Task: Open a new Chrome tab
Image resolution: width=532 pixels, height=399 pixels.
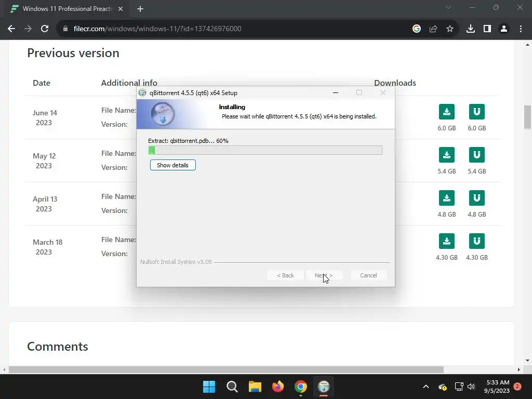Action: (x=140, y=9)
